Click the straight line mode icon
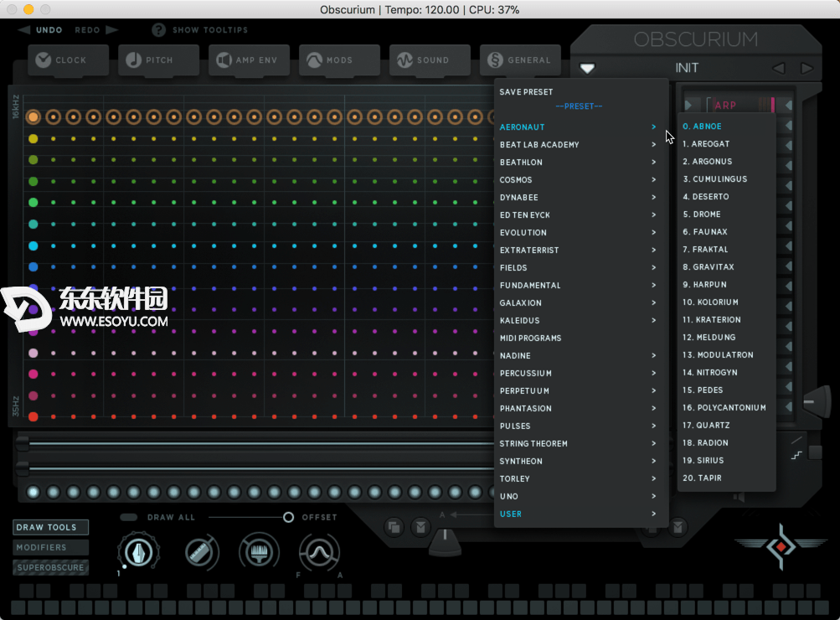This screenshot has width=840, height=620. pos(797,440)
